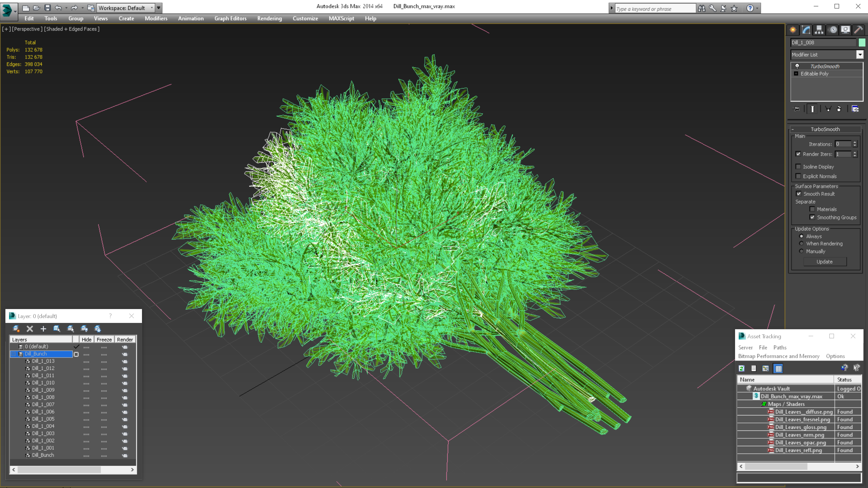Click Refresh icon in Asset Tracking

click(x=742, y=368)
